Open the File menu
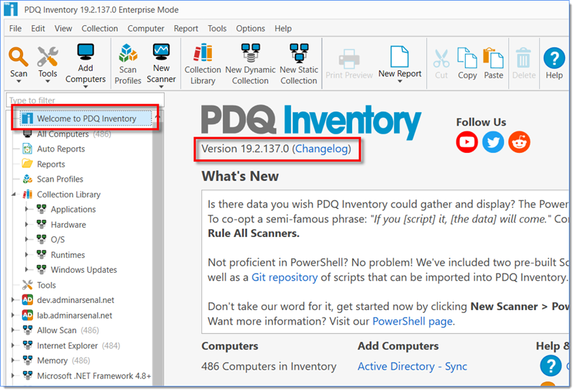The width and height of the screenshot is (575, 392). (15, 28)
